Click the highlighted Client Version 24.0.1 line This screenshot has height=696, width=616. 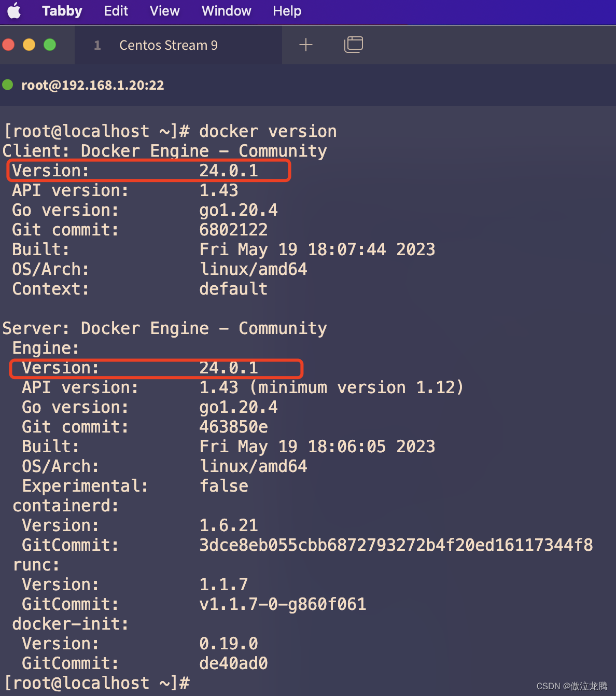point(148,171)
